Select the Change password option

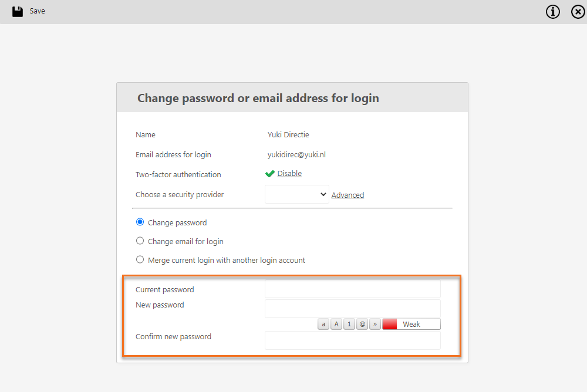coord(140,222)
